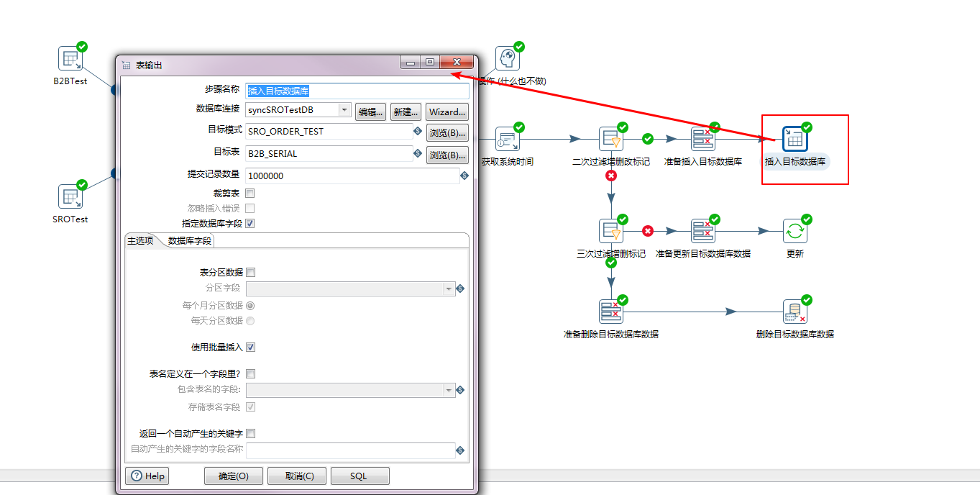Click the 提交记录数量 field 1000000
The height and width of the screenshot is (495, 980).
pos(352,176)
